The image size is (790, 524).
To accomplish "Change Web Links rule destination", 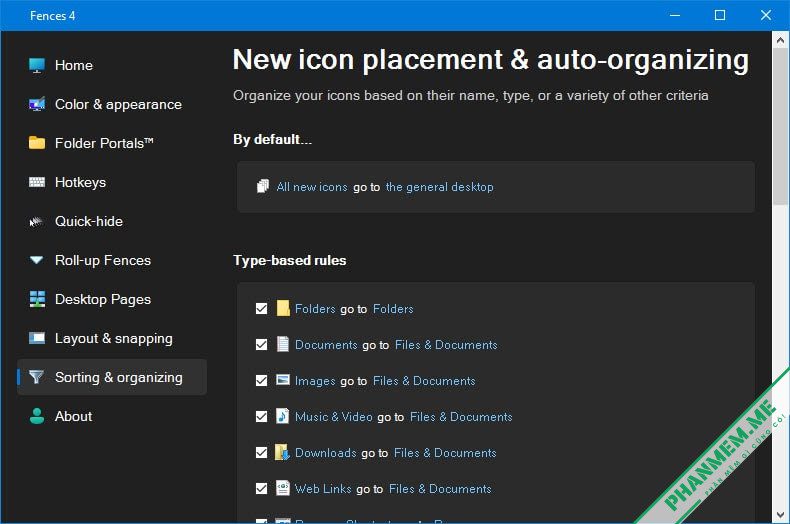I will 440,489.
